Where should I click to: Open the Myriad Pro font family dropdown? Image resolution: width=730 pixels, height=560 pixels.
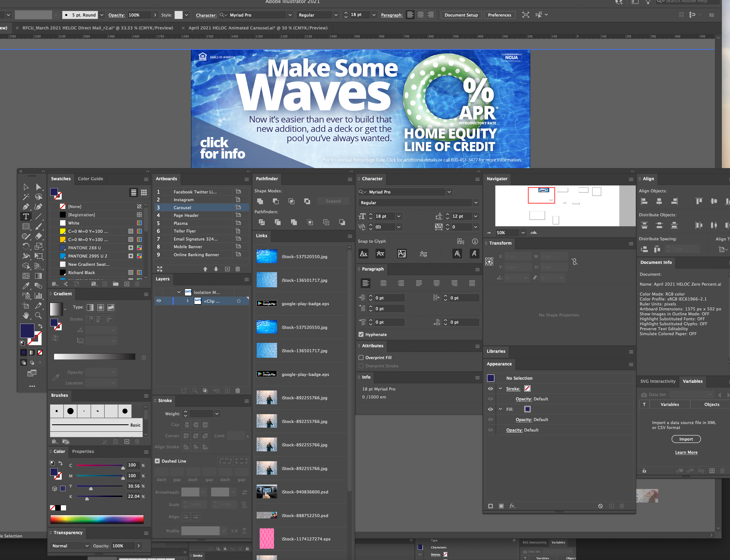point(449,192)
